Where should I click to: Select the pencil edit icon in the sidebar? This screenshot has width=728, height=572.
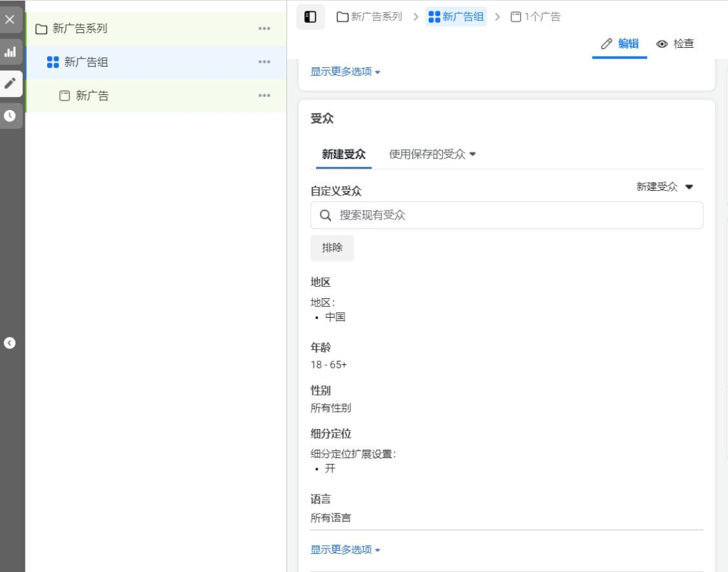[x=10, y=84]
